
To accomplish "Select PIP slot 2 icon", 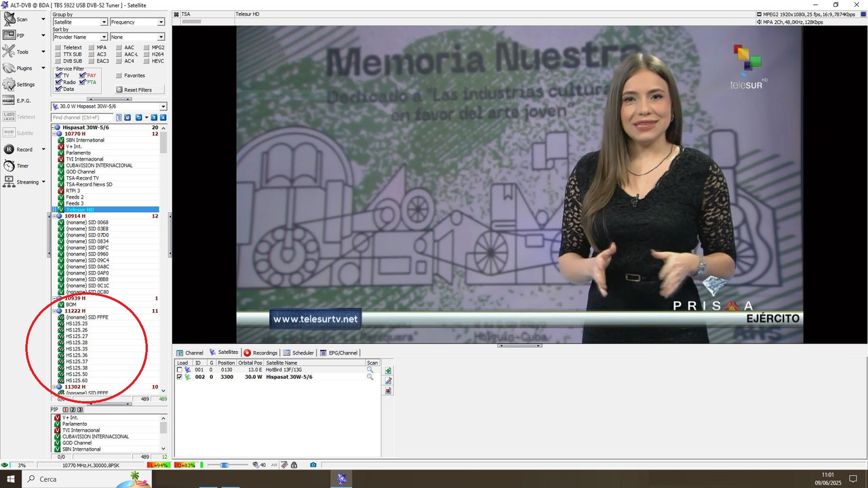I will [x=73, y=410].
